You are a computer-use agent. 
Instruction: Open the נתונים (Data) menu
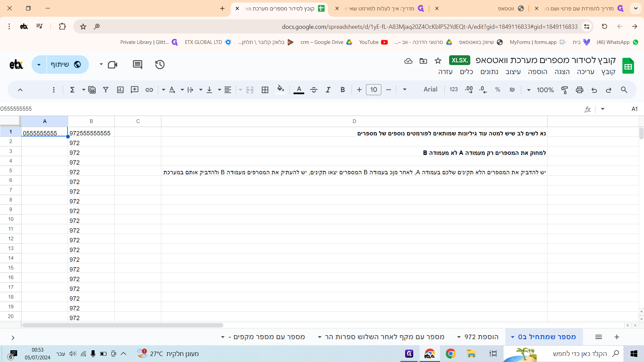pyautogui.click(x=489, y=72)
